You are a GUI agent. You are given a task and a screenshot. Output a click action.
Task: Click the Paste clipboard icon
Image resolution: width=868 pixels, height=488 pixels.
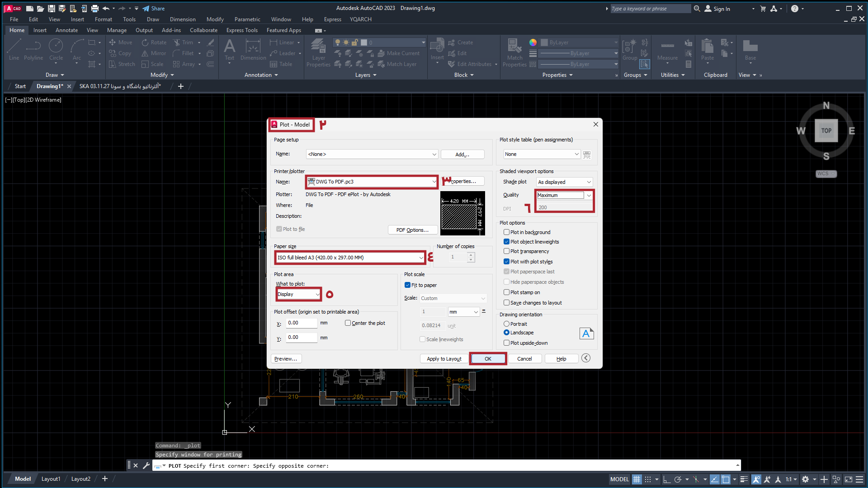click(x=708, y=50)
